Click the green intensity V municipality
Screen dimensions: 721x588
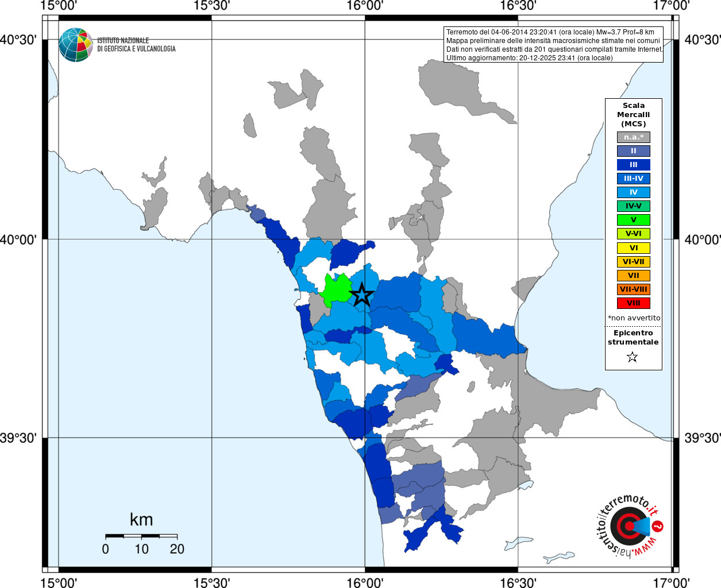(x=336, y=290)
